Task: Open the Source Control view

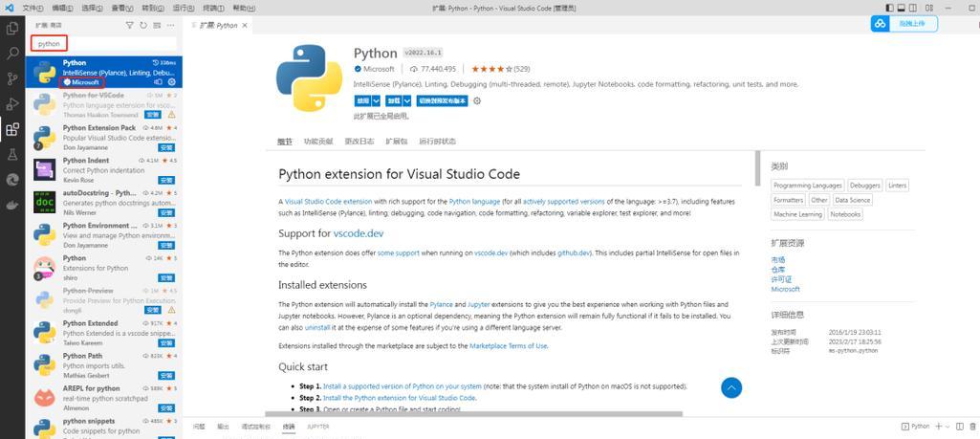Action: [x=11, y=78]
